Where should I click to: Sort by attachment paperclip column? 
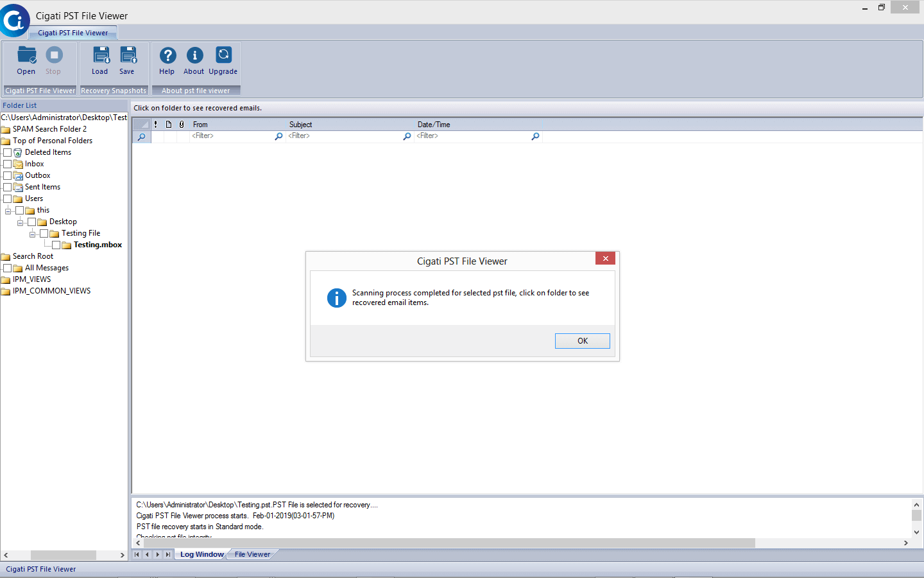click(x=182, y=125)
